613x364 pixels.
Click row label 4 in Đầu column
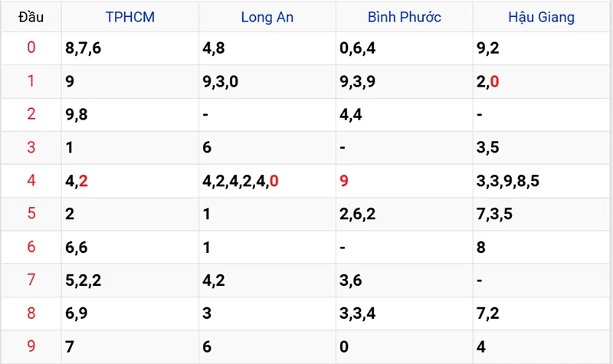(x=31, y=181)
